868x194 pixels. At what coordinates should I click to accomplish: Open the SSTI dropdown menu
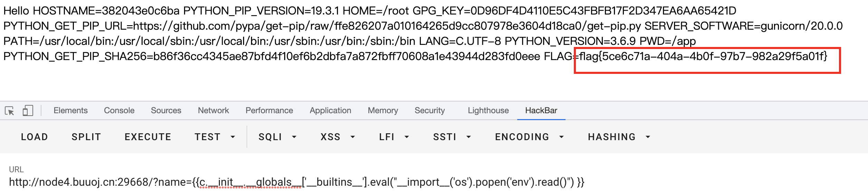click(x=452, y=137)
